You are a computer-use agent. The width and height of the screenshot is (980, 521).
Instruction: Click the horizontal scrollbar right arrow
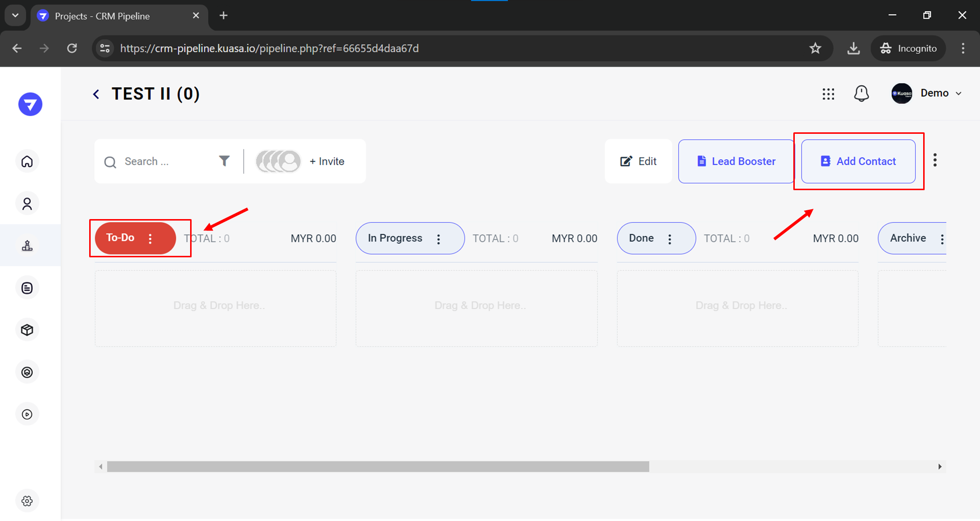(940, 467)
